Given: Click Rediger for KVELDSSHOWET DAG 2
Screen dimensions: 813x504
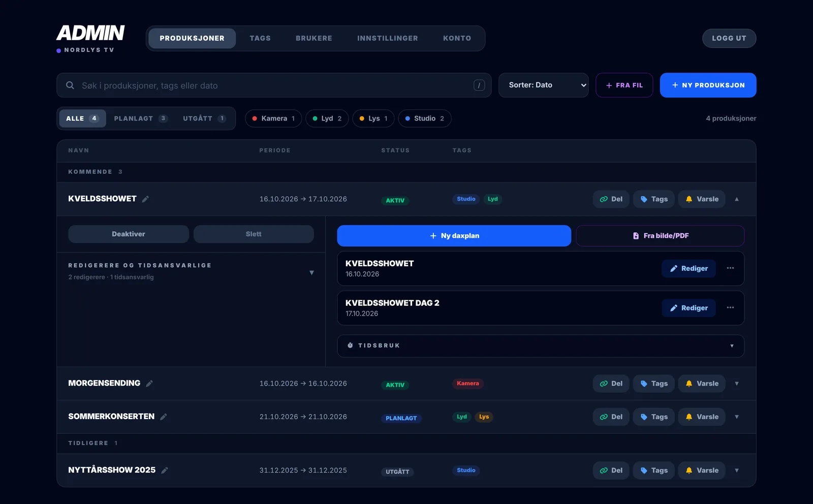Looking at the screenshot, I should pyautogui.click(x=689, y=308).
